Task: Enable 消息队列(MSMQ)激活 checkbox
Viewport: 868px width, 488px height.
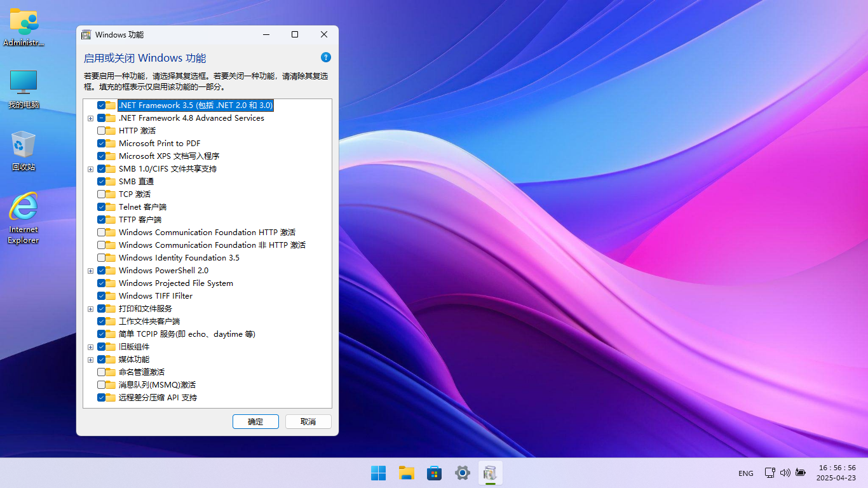Action: coord(101,384)
